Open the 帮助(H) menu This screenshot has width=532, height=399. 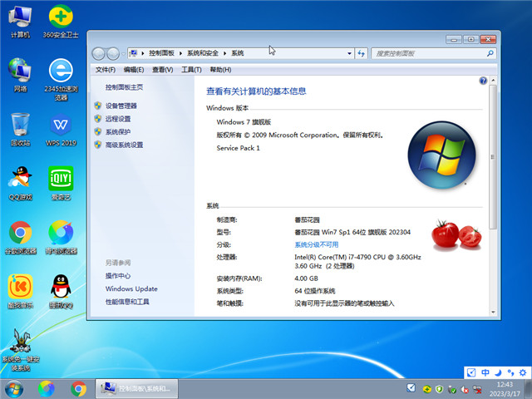pyautogui.click(x=220, y=70)
